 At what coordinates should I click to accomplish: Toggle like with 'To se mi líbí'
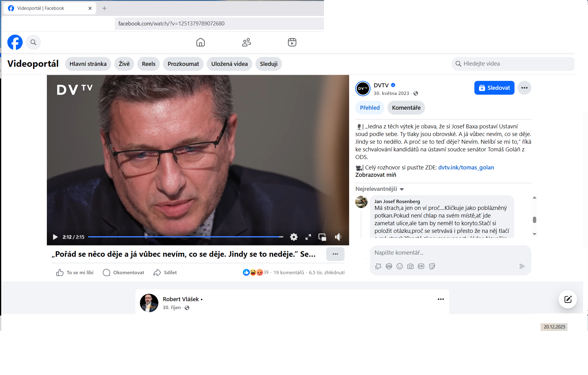pyautogui.click(x=75, y=272)
